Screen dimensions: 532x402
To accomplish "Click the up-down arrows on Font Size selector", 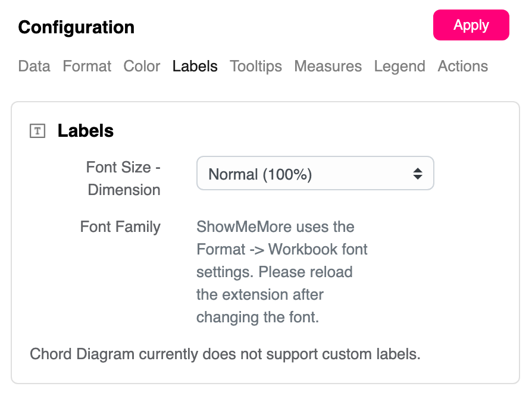I will click(418, 174).
